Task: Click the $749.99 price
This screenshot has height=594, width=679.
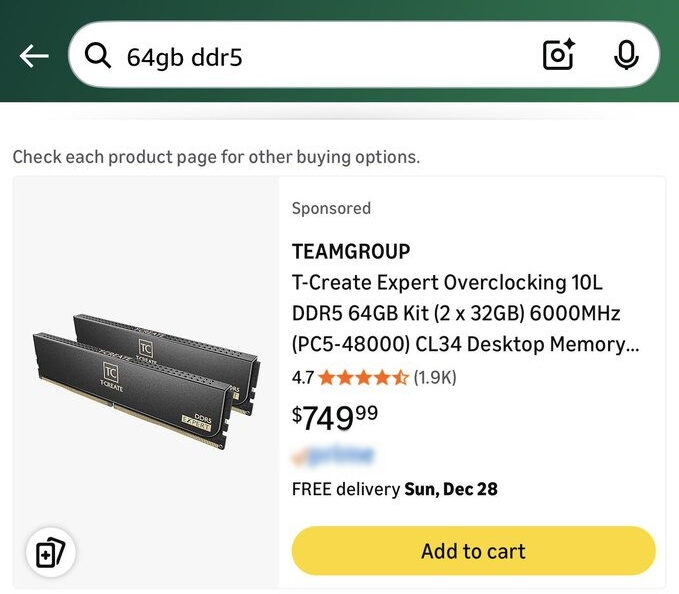Action: coord(335,415)
